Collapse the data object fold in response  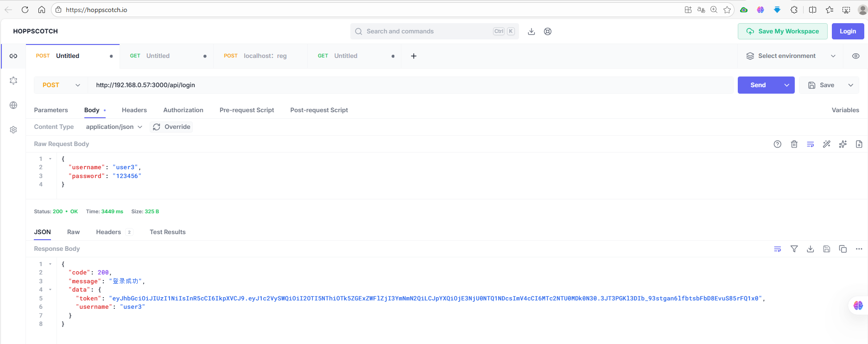[x=51, y=290]
